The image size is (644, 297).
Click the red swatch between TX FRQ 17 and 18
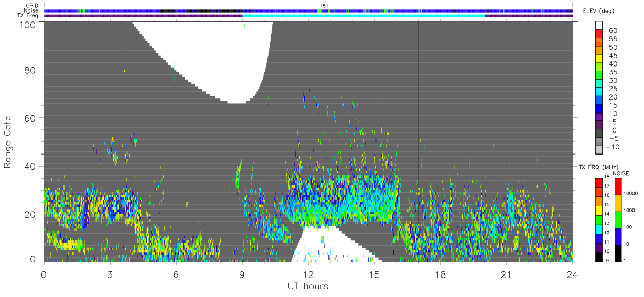(599, 182)
